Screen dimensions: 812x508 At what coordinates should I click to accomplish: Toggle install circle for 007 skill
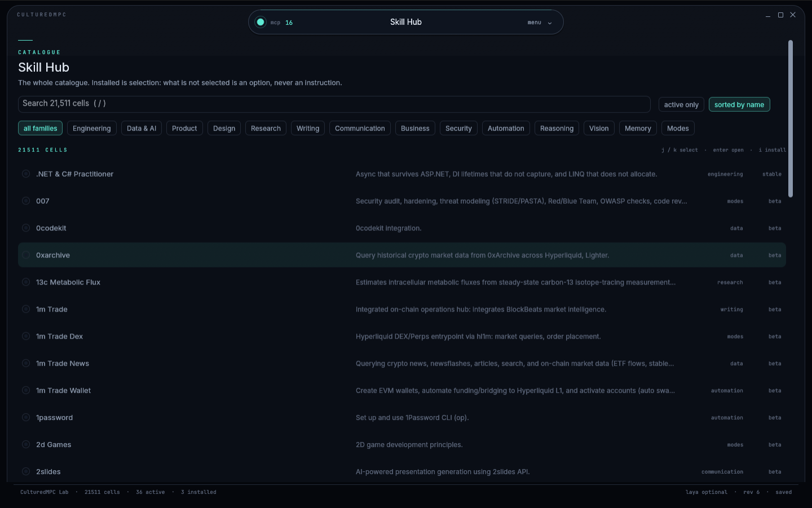[26, 201]
